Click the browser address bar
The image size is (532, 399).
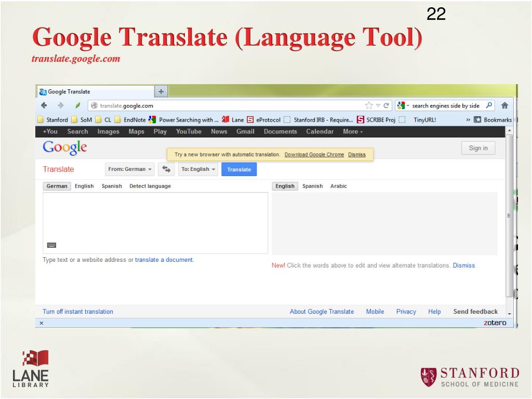coord(240,105)
